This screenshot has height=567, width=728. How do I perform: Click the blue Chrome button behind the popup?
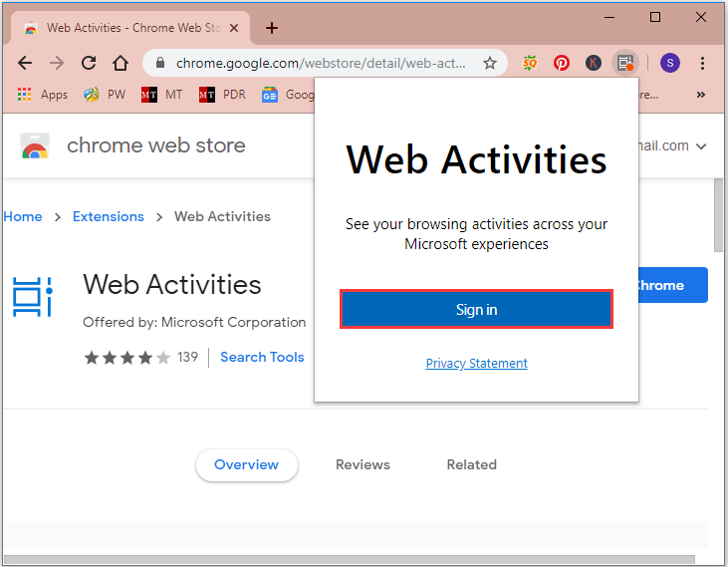pos(673,285)
